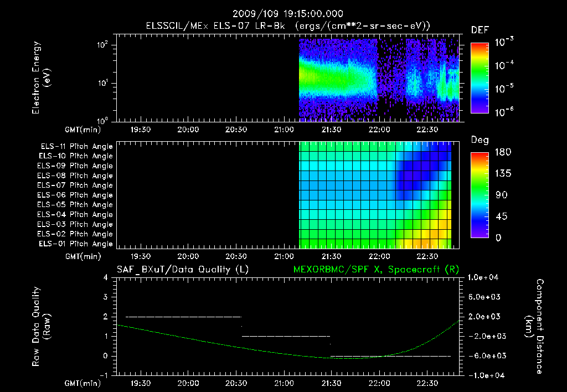
Task: Click the -1 tick on Raw Data Quality axis
Action: [104, 375]
